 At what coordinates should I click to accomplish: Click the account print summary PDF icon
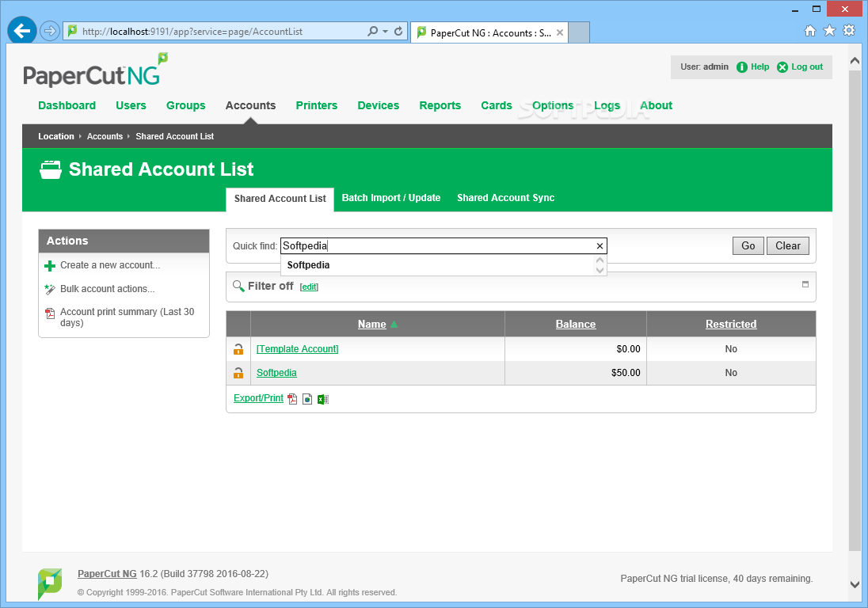50,313
